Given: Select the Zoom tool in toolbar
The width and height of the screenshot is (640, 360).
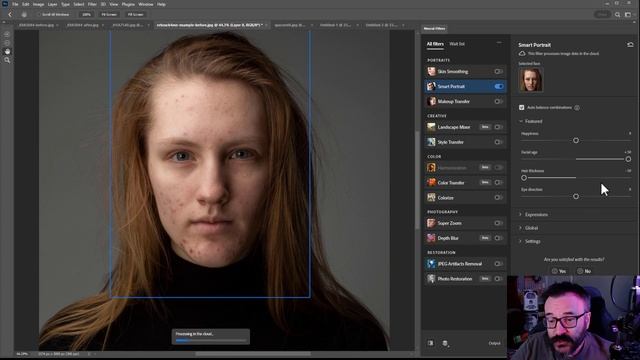Looking at the screenshot, I should [7, 60].
